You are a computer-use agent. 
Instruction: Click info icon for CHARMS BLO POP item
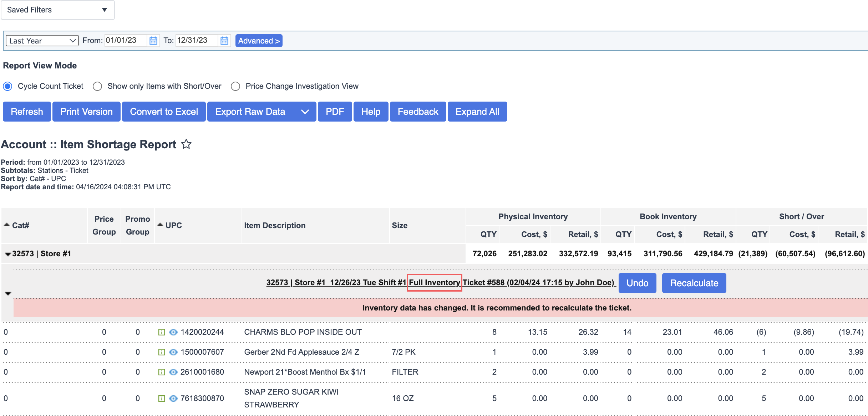pyautogui.click(x=161, y=332)
